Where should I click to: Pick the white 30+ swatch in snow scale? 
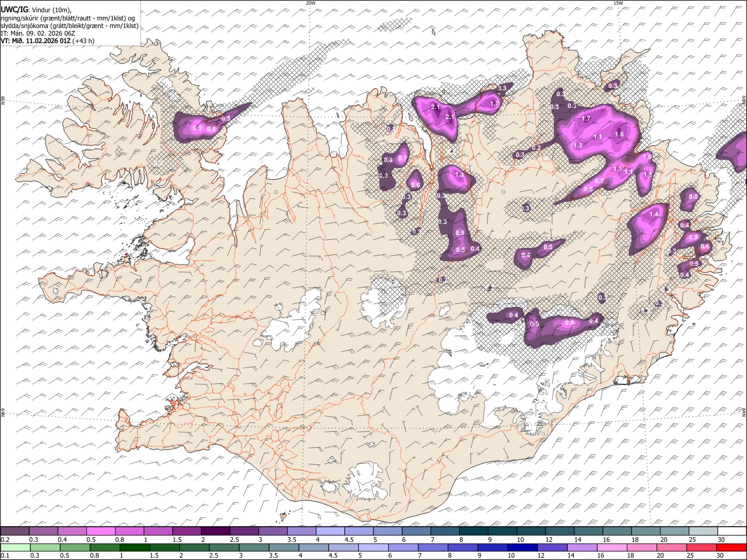pos(732,531)
